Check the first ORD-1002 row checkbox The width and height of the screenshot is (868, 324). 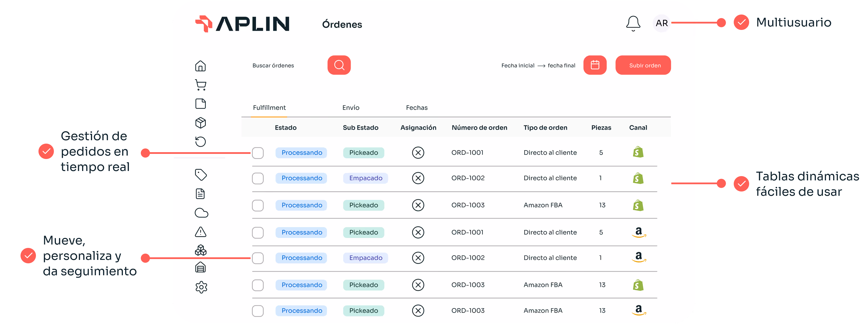(257, 178)
